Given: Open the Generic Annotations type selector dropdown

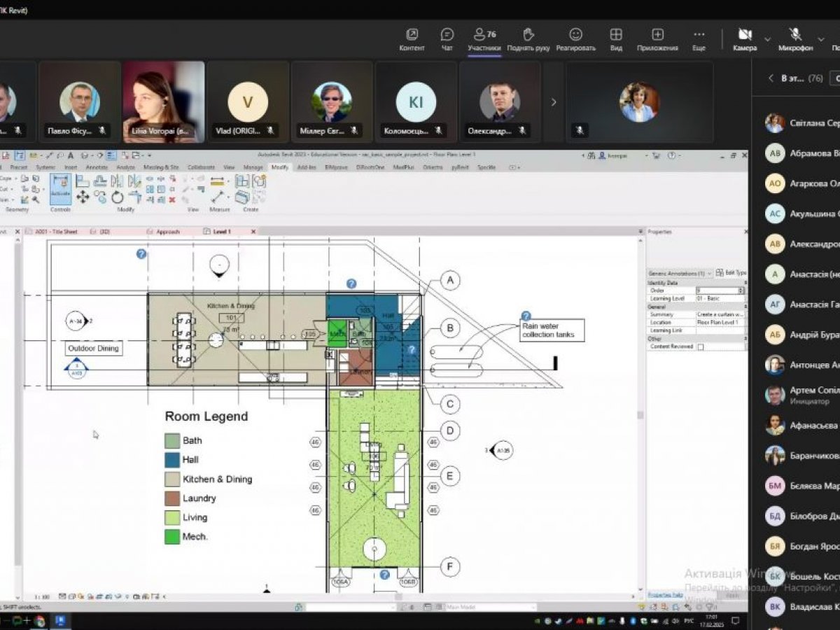Looking at the screenshot, I should click(x=680, y=273).
